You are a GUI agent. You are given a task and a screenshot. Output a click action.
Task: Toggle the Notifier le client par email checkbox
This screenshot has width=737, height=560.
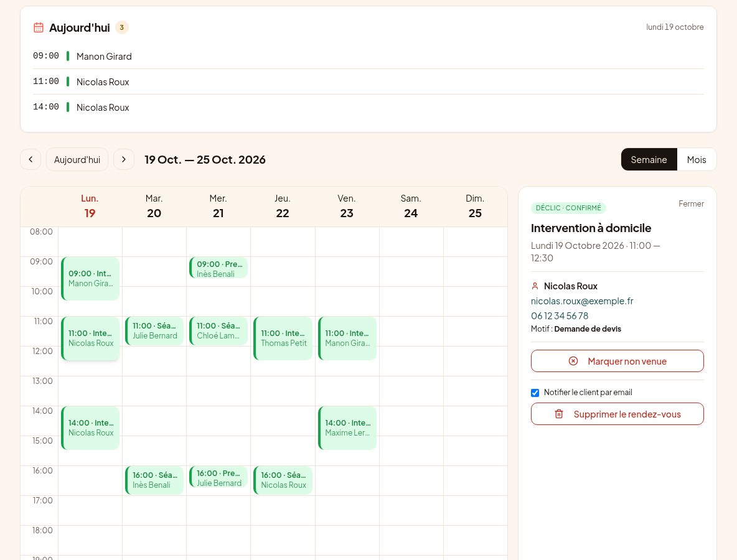[x=535, y=393]
